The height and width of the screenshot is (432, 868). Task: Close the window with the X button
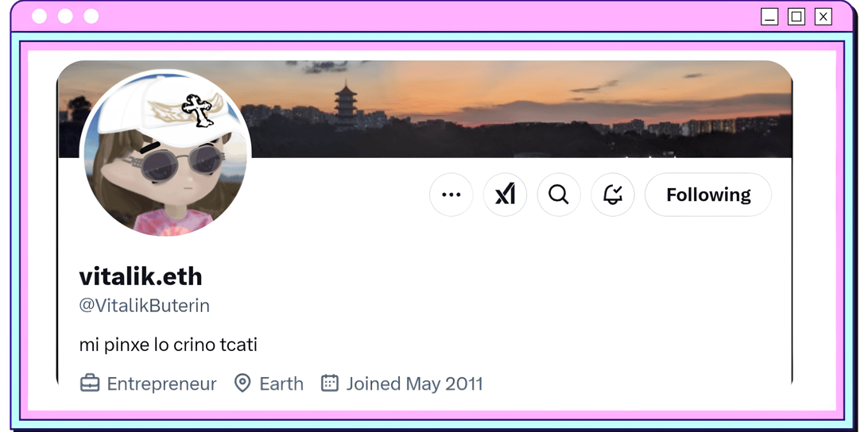pos(823,17)
